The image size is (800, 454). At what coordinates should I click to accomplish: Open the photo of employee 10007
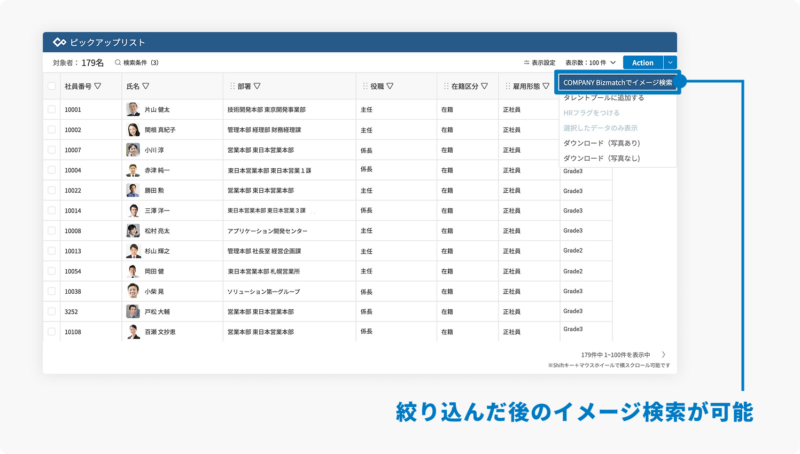click(133, 150)
